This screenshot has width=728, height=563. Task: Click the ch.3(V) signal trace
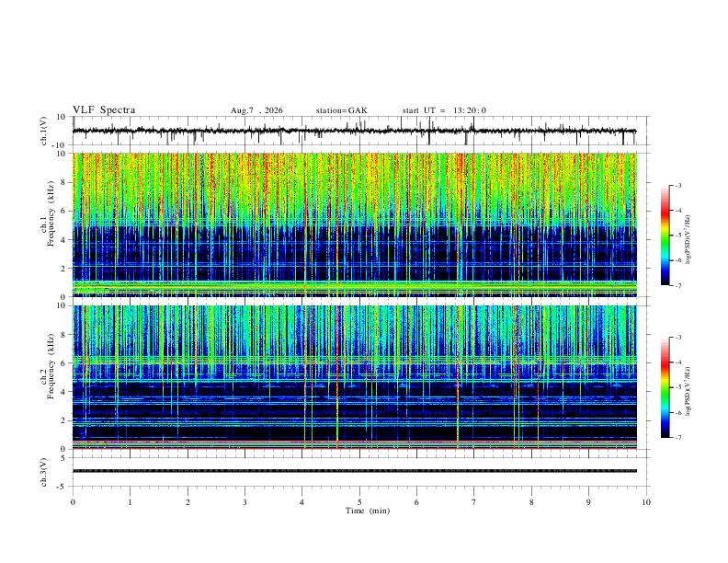pyautogui.click(x=354, y=471)
